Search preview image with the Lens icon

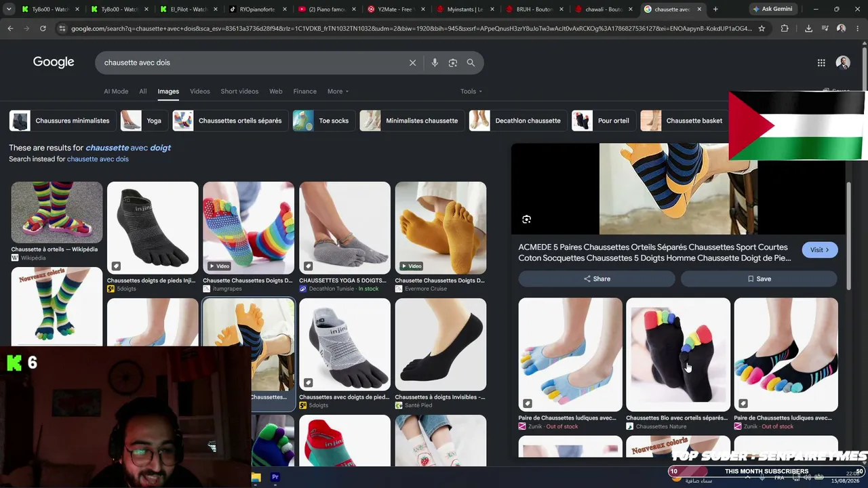coord(527,219)
